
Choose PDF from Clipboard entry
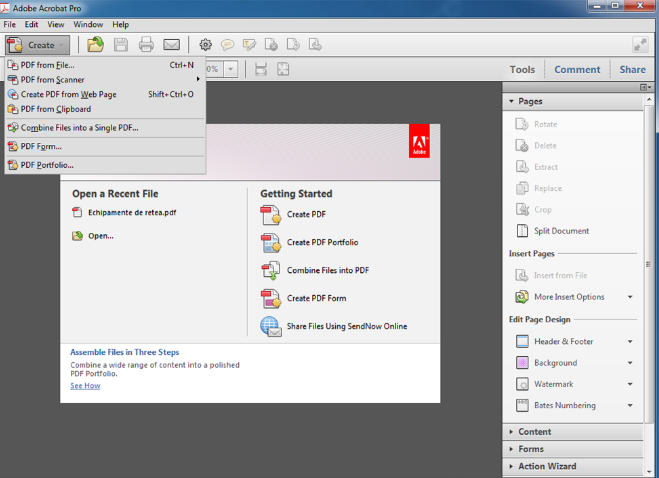[x=105, y=109]
